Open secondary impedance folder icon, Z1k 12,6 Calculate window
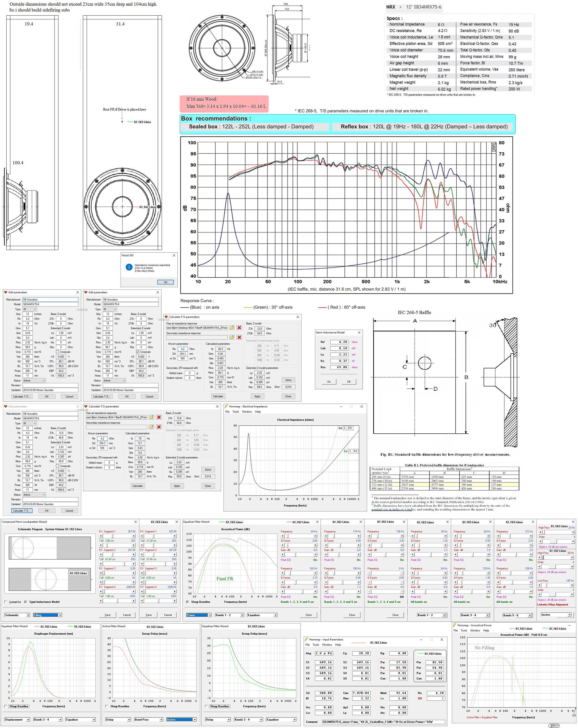 click(151, 427)
